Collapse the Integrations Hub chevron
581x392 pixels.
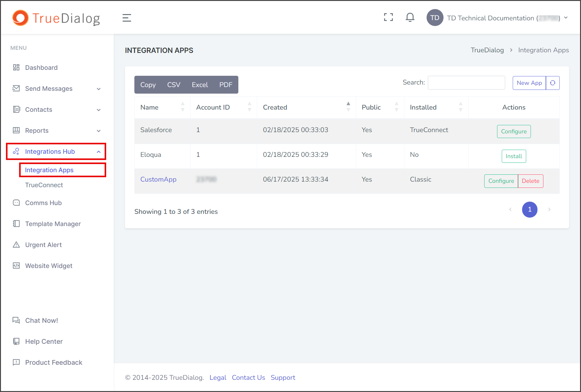pos(99,152)
